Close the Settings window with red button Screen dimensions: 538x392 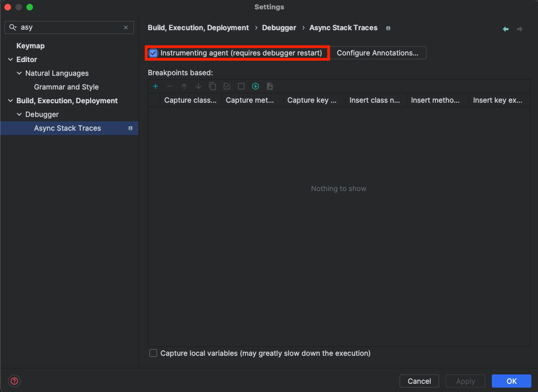8,7
